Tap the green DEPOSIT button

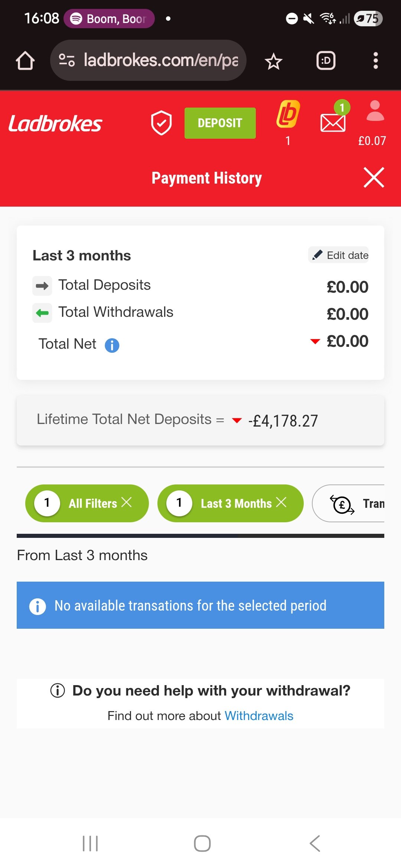pos(220,123)
